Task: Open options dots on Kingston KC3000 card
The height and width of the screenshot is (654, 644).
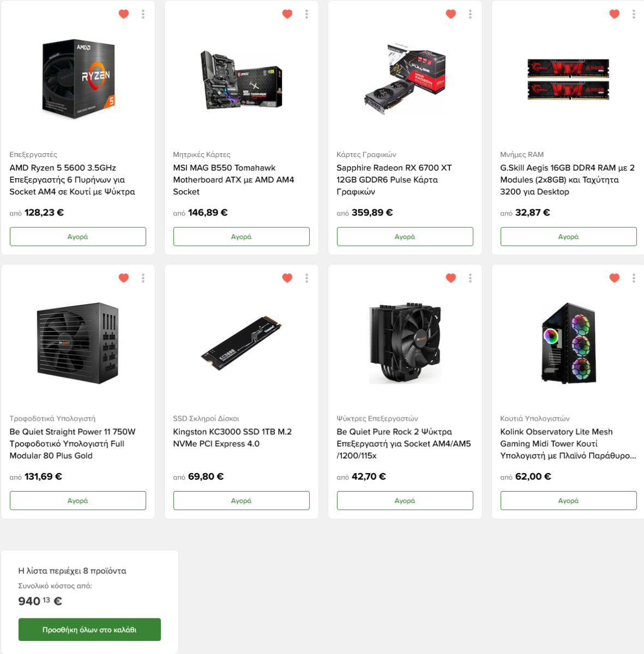Action: pos(307,278)
